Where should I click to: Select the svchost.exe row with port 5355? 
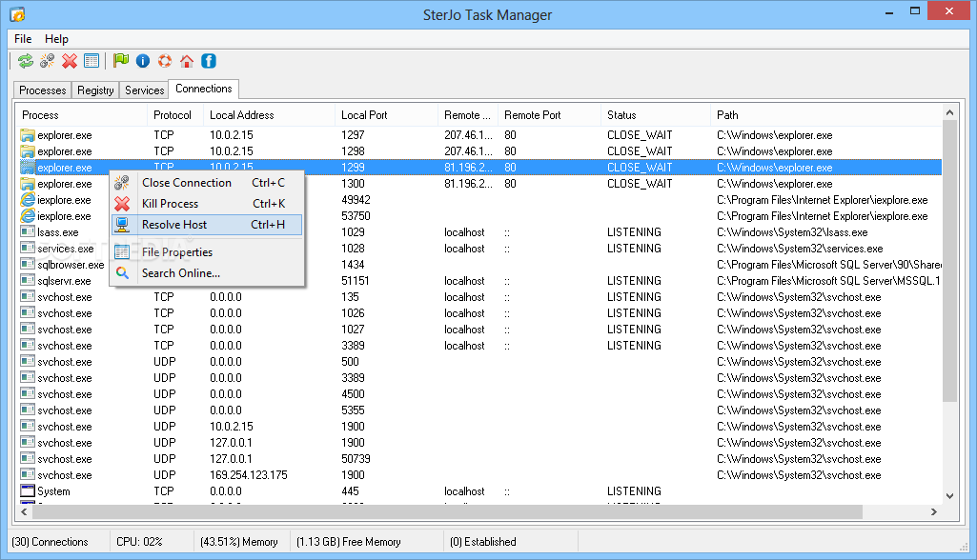tap(478, 410)
